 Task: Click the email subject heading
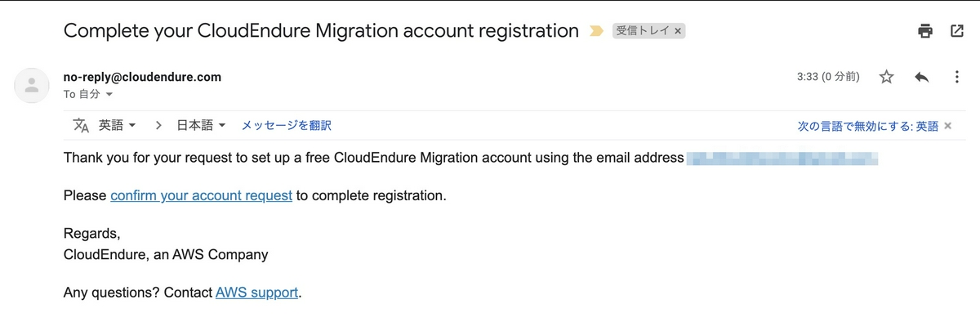(321, 31)
